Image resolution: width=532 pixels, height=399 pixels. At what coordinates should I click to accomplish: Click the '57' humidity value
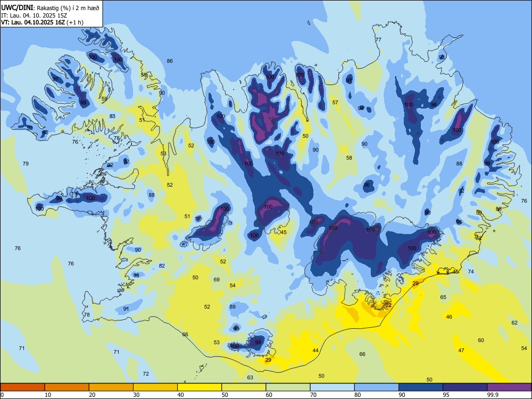coord(335,103)
